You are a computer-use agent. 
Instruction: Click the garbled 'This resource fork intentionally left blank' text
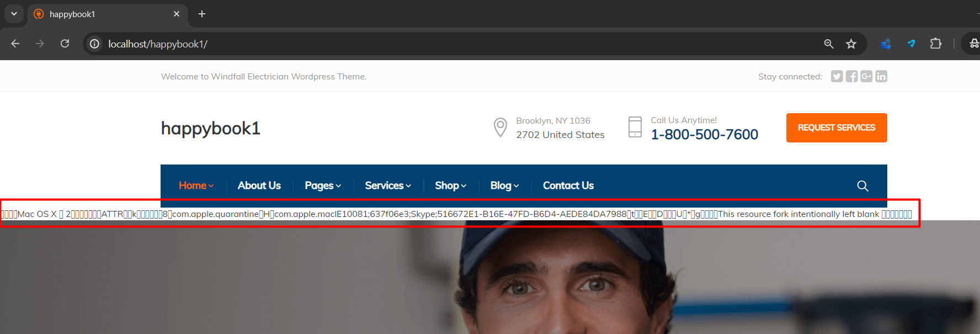(798, 214)
